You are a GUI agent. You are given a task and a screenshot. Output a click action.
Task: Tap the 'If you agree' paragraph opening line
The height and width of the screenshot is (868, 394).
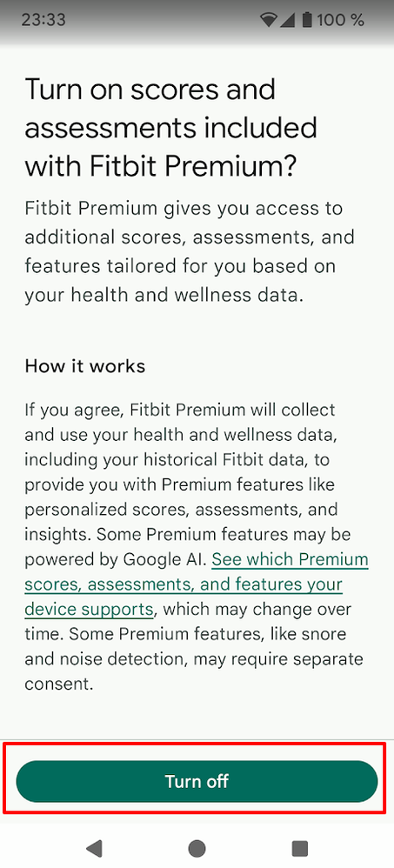pyautogui.click(x=180, y=411)
